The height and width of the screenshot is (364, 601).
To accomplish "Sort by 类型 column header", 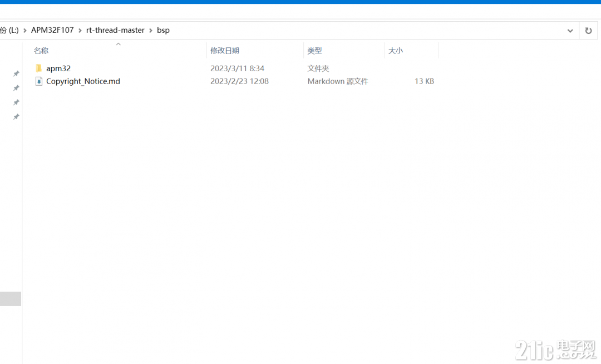I will (314, 51).
